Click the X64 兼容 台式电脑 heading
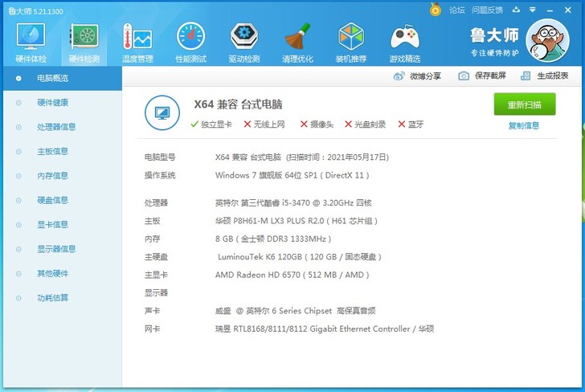 [238, 104]
